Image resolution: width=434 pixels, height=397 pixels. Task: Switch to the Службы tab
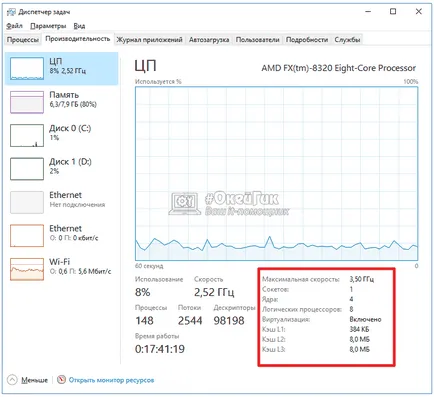(x=347, y=40)
